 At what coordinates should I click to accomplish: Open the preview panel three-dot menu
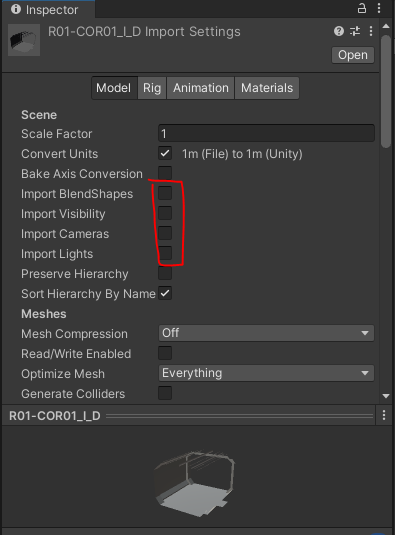(x=384, y=415)
